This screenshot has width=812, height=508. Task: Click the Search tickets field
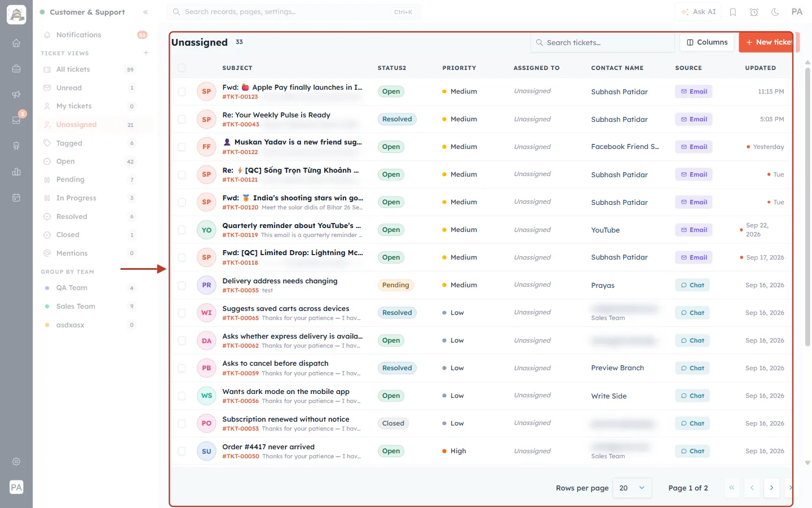(602, 42)
